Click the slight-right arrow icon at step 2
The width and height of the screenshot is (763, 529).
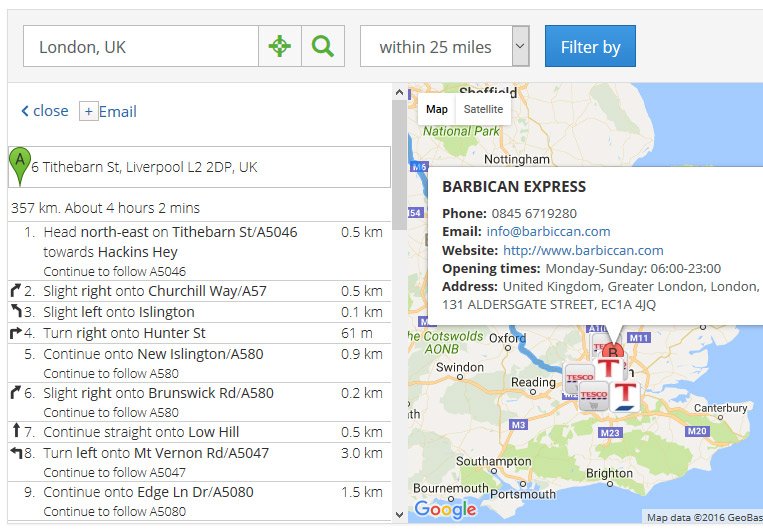(16, 291)
